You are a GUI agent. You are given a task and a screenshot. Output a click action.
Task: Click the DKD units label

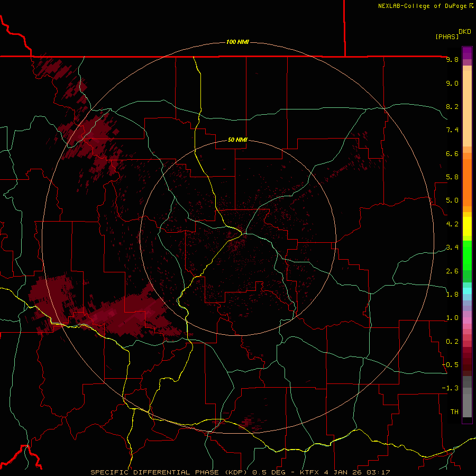[465, 32]
